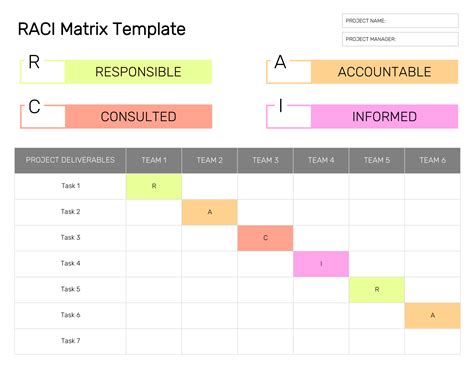Select the orange A cell for Task 6
The image size is (474, 366).
433,315
